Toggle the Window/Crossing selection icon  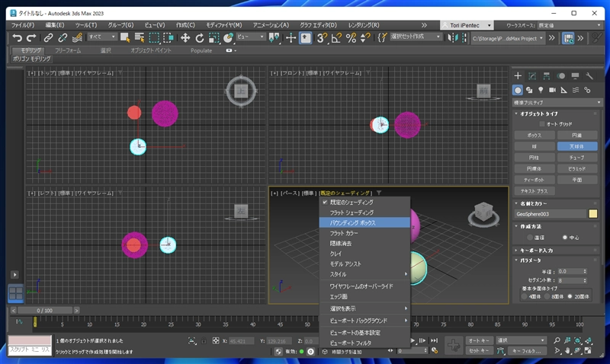169,37
